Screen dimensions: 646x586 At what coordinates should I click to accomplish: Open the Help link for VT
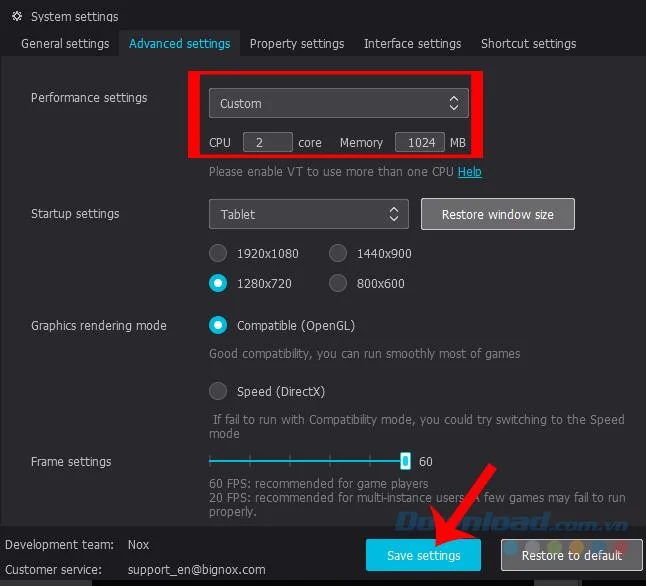tap(470, 171)
